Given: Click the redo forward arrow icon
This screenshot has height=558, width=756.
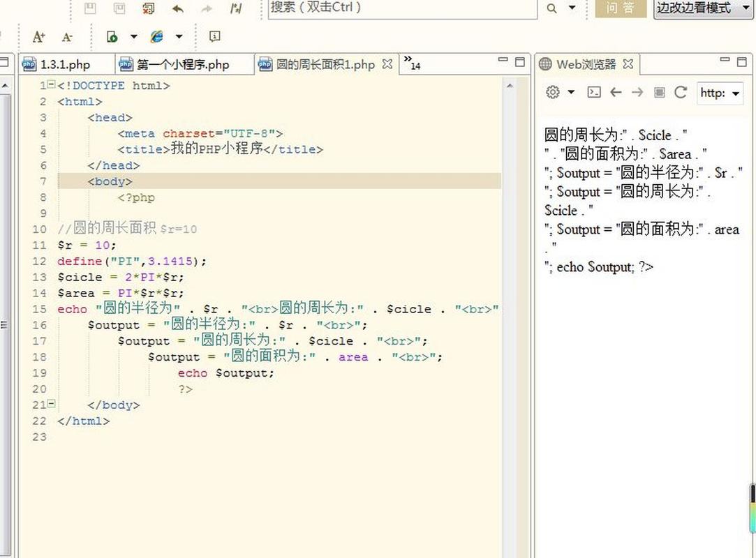Looking at the screenshot, I should pos(207,8).
